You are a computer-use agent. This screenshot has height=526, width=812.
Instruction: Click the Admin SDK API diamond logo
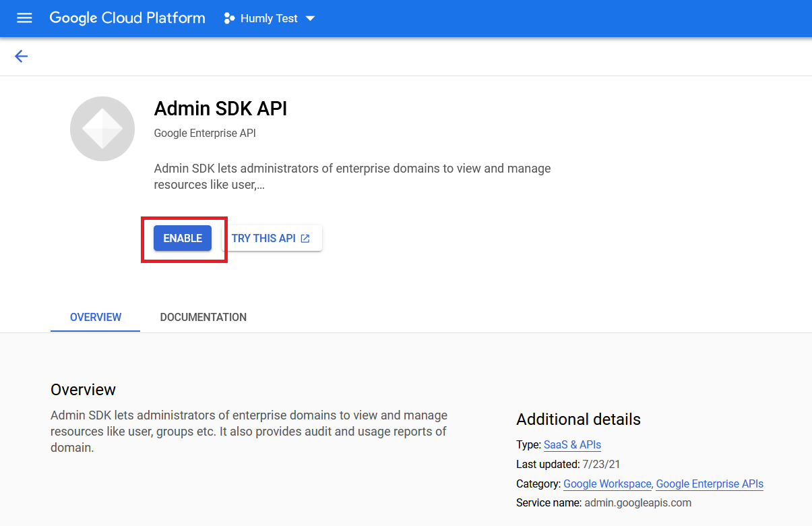click(102, 128)
